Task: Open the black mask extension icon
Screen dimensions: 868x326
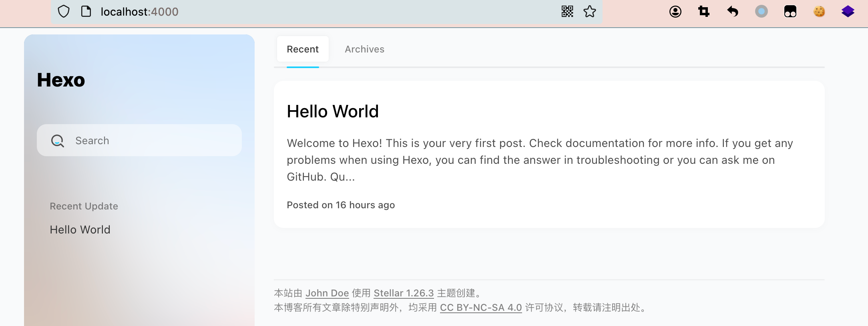Action: tap(790, 12)
